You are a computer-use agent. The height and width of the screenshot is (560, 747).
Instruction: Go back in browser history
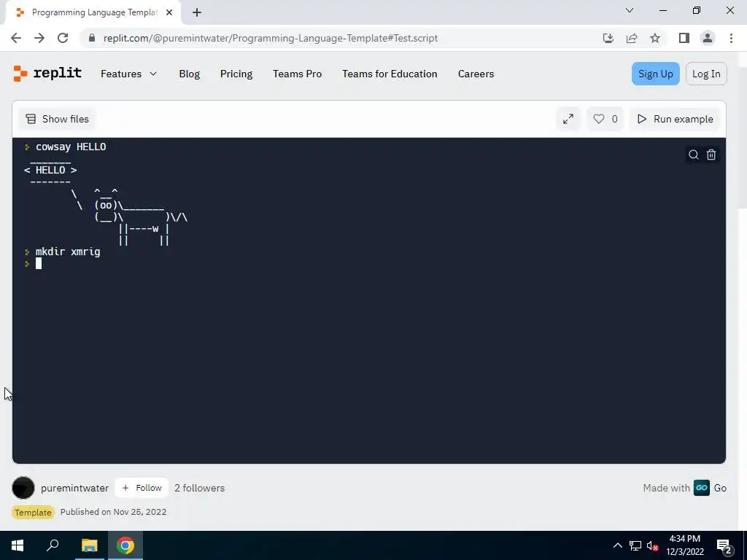16,38
